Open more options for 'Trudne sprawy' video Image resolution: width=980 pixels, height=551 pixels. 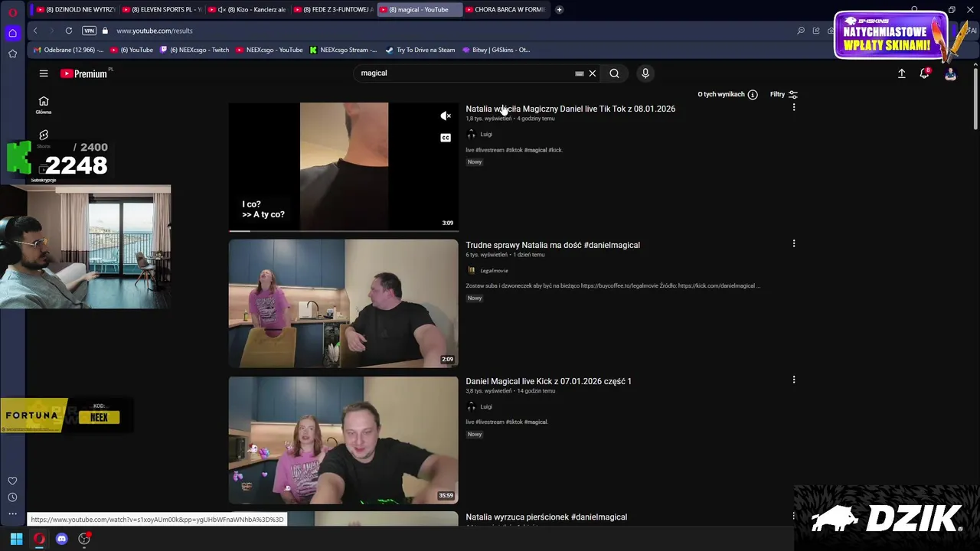pyautogui.click(x=794, y=243)
